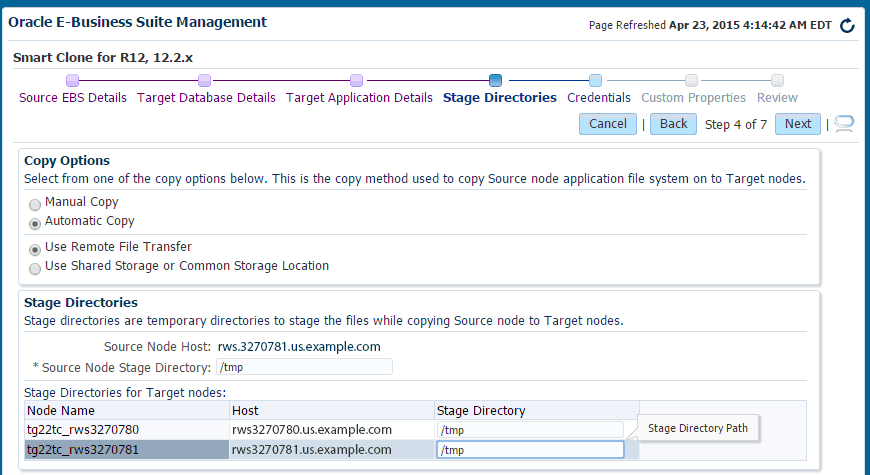Click the Smart Clone for R12, 12.2.x heading
This screenshot has height=475, width=870.
(103, 58)
